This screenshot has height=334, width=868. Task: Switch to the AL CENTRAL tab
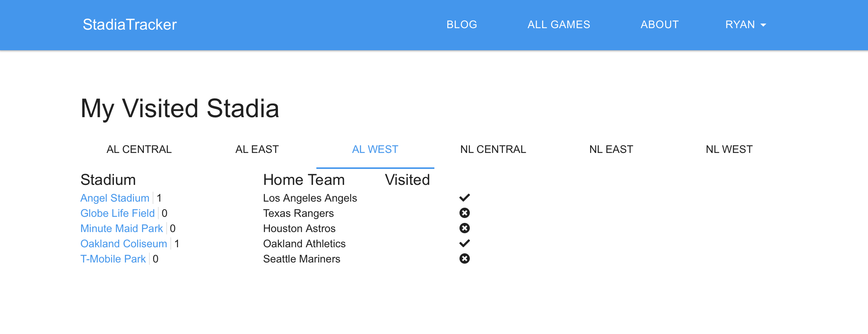click(139, 149)
